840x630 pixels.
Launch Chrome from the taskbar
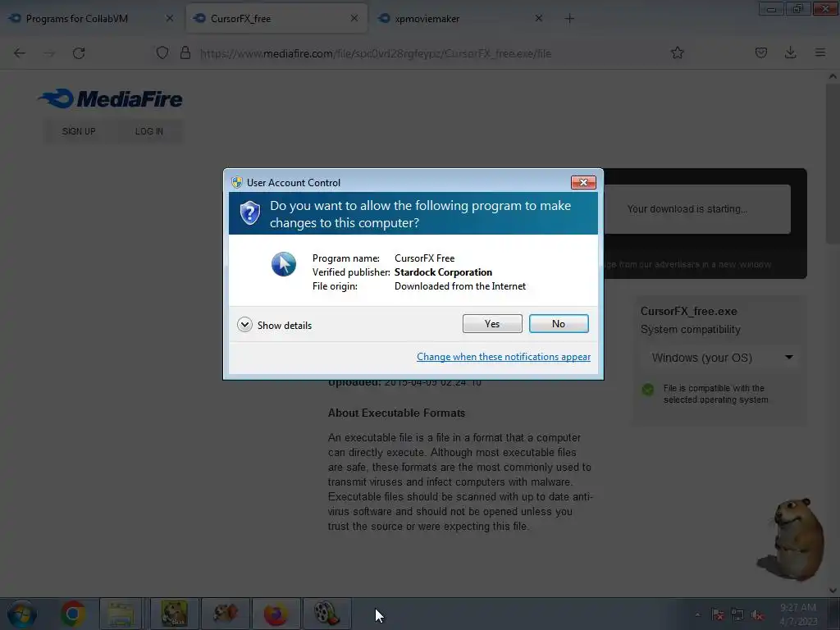point(73,614)
